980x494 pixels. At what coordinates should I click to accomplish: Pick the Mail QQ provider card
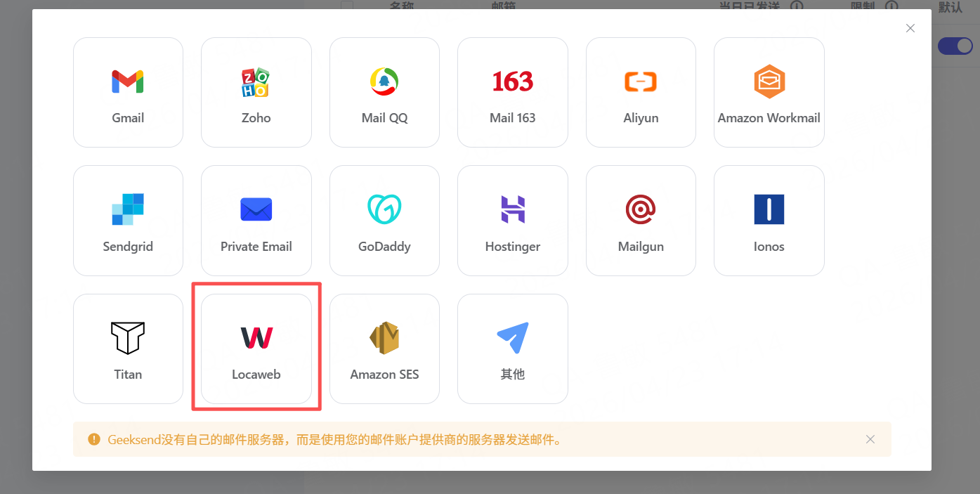pos(384,92)
